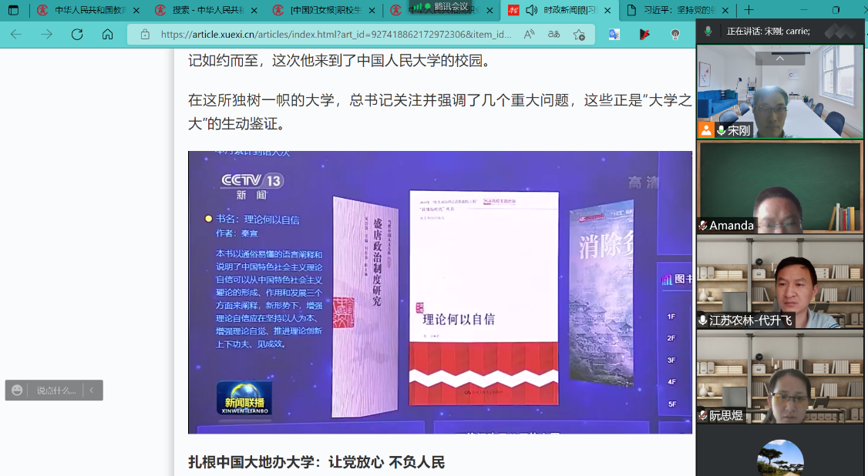Image resolution: width=868 pixels, height=476 pixels.
Task: Toggle microphone in meeting floating bar
Action: coord(708,32)
